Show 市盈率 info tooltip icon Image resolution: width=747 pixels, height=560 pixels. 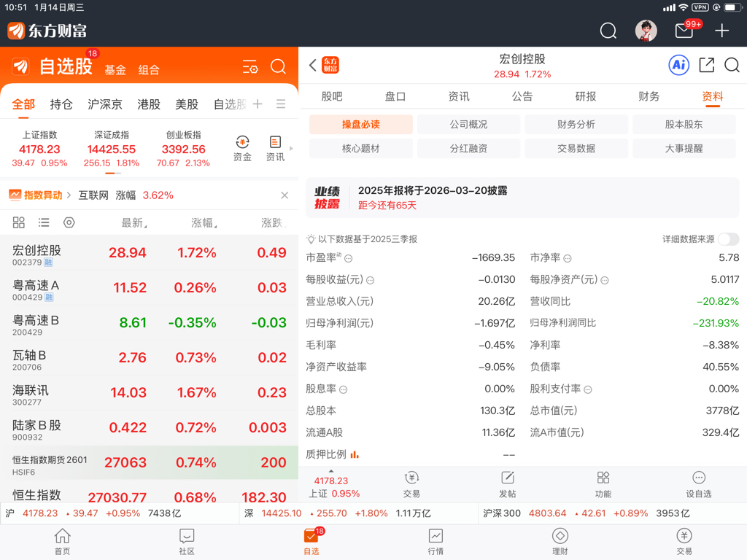[x=348, y=259]
